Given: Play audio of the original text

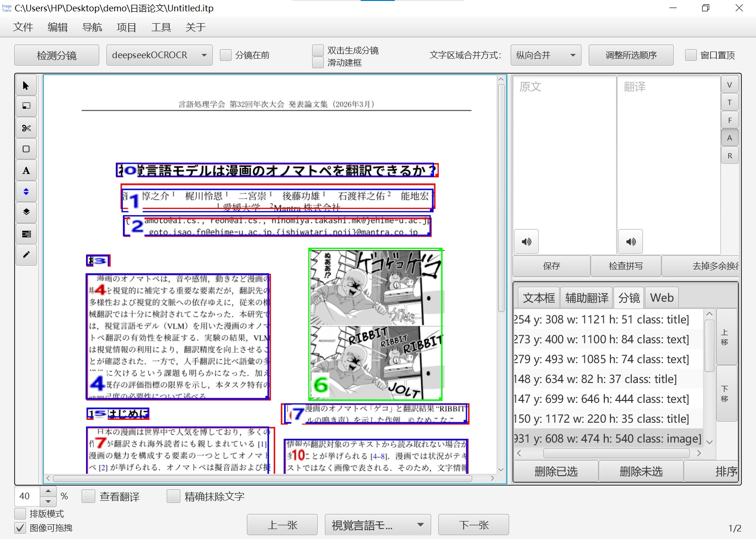Looking at the screenshot, I should 526,242.
